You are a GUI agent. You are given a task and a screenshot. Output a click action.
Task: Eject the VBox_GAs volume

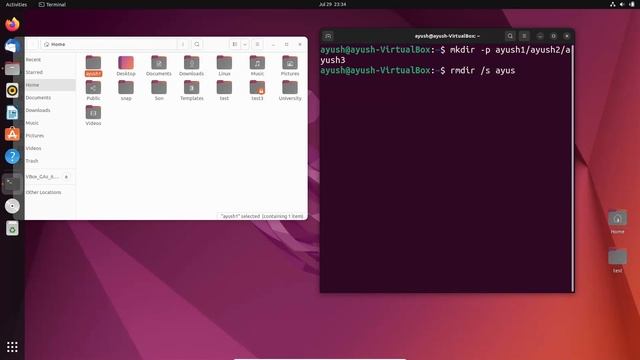pos(67,177)
